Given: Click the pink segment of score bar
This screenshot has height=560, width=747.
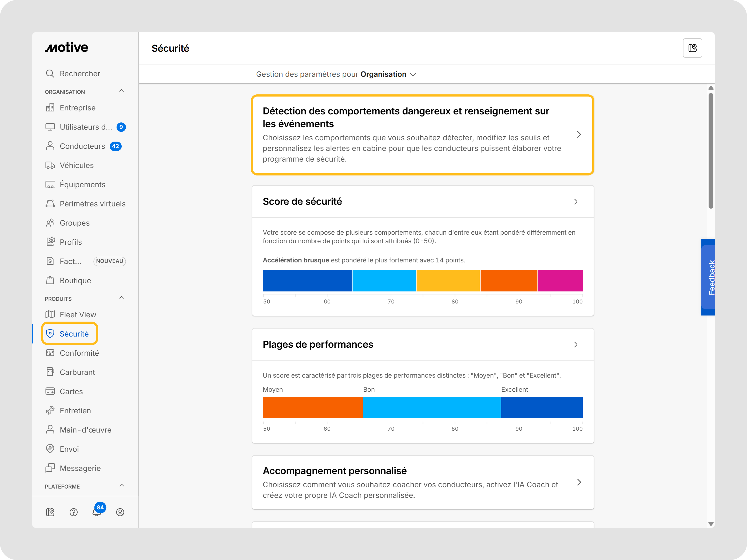Looking at the screenshot, I should [x=560, y=281].
